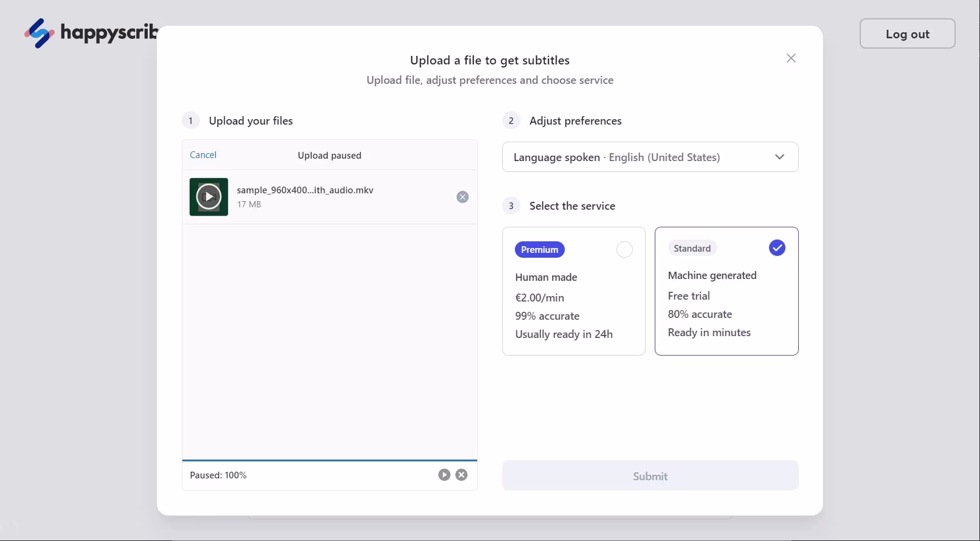
Task: Click the Standard badge label
Action: click(x=692, y=248)
